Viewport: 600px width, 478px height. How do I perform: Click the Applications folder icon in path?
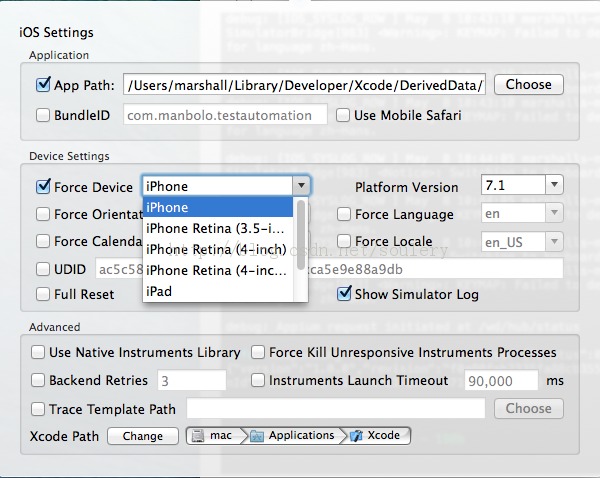tap(256, 436)
